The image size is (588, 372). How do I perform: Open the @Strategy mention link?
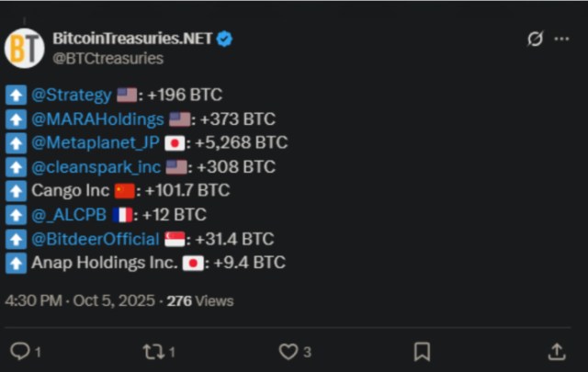pyautogui.click(x=72, y=95)
